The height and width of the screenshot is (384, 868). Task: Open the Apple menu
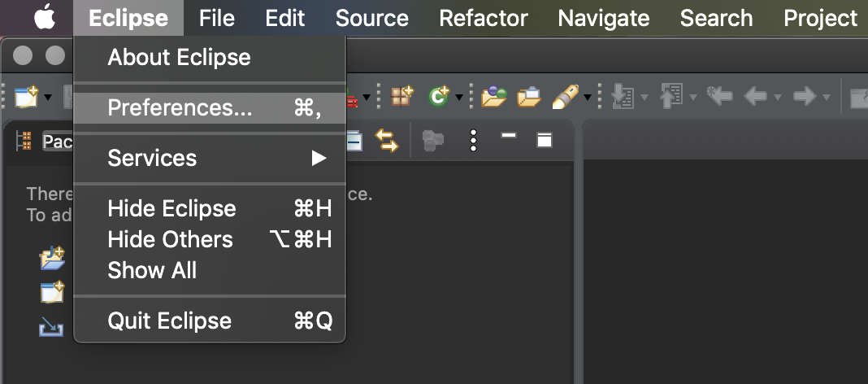click(46, 17)
